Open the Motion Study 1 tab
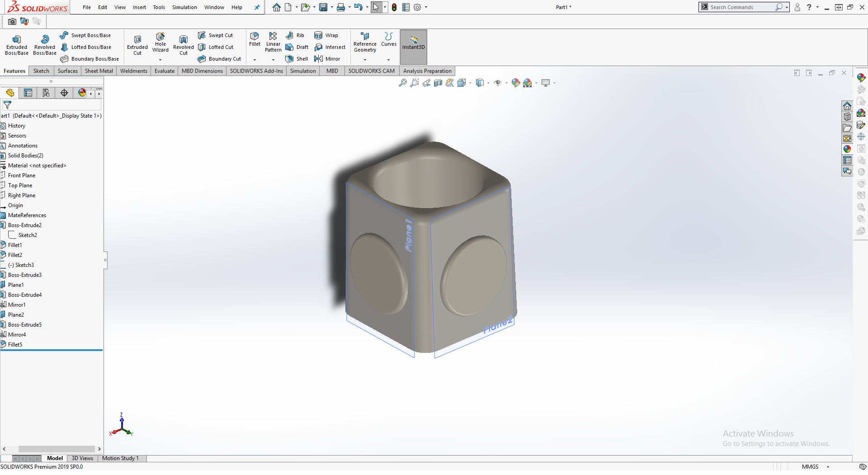Screen dimensions: 868x475 click(120, 458)
